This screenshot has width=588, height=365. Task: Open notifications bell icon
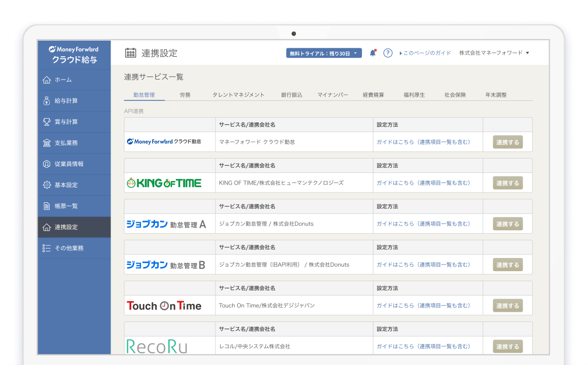(x=373, y=53)
